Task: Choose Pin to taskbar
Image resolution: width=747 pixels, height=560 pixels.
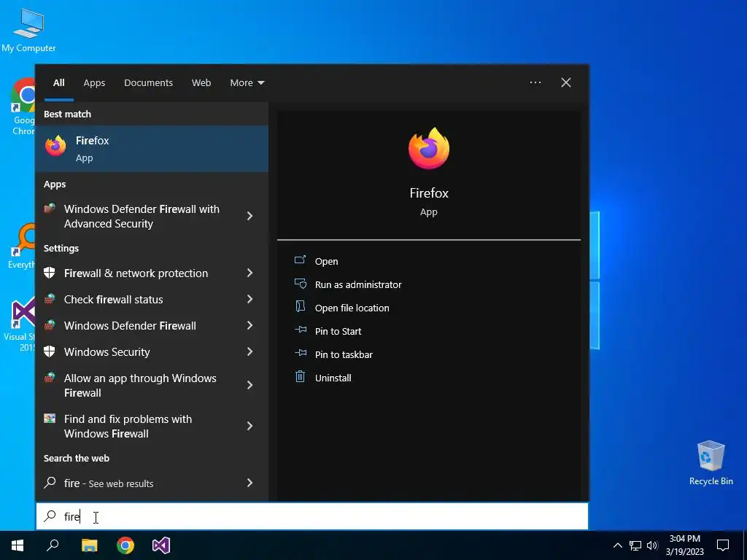Action: pos(344,354)
